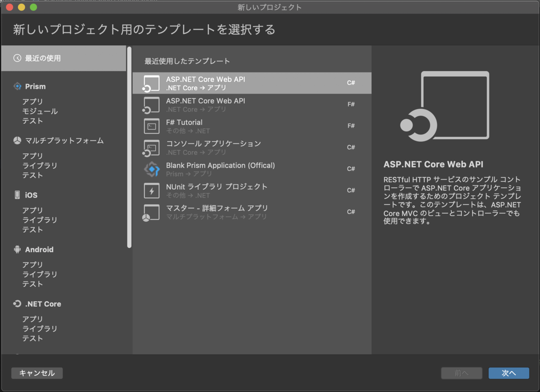Select the iOS category heading
Image resolution: width=540 pixels, height=392 pixels.
(31, 195)
